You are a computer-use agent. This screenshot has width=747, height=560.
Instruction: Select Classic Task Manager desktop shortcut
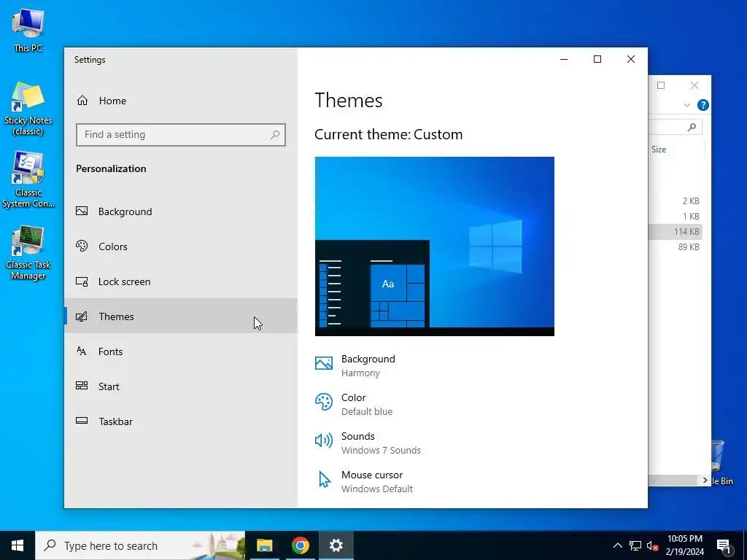click(28, 253)
